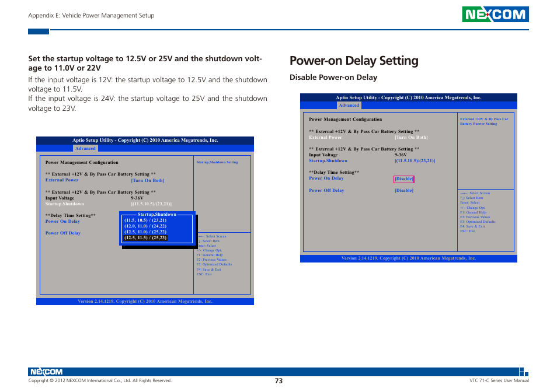Click the pink-outlined [Disable] value for Power On Delay
The width and height of the screenshot is (557, 392).
(x=404, y=179)
